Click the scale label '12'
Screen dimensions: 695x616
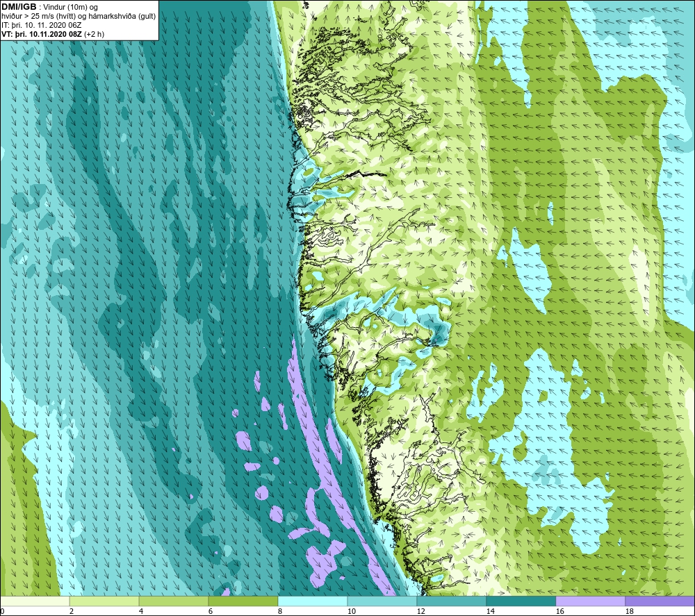[x=421, y=611]
